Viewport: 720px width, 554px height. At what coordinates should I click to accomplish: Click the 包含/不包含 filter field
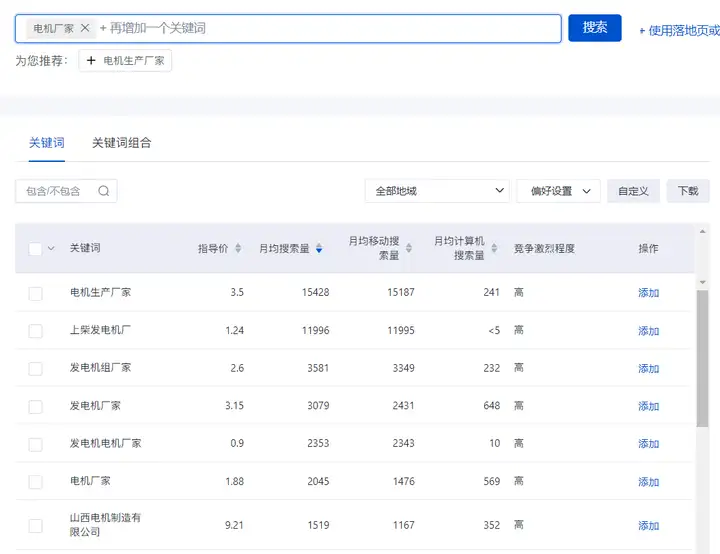[66, 191]
